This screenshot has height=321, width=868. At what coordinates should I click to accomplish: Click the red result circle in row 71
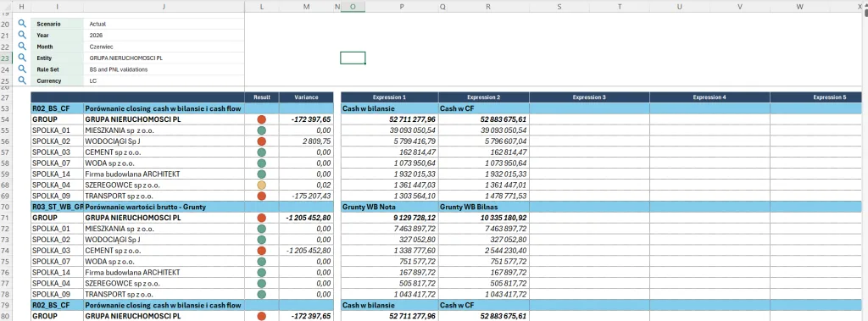click(261, 218)
